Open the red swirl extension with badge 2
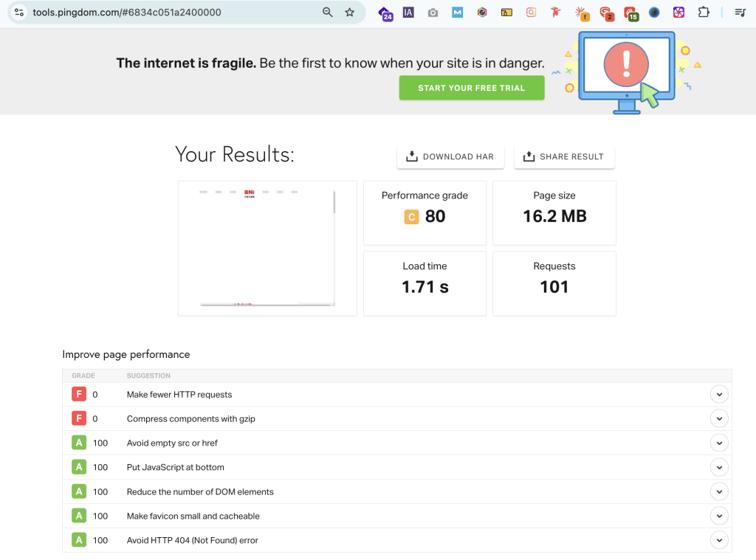The height and width of the screenshot is (560, 756). [606, 13]
